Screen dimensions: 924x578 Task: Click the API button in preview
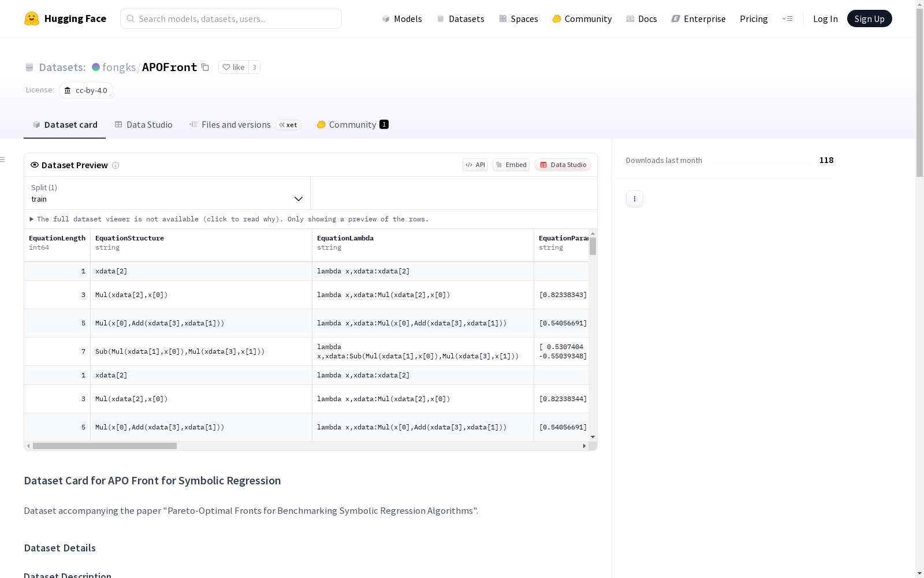coord(475,165)
